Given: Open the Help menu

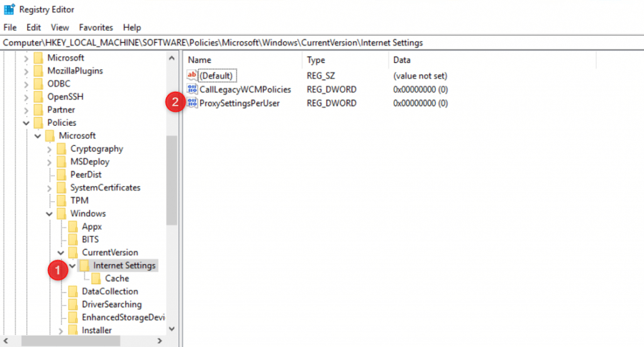Looking at the screenshot, I should tap(132, 28).
